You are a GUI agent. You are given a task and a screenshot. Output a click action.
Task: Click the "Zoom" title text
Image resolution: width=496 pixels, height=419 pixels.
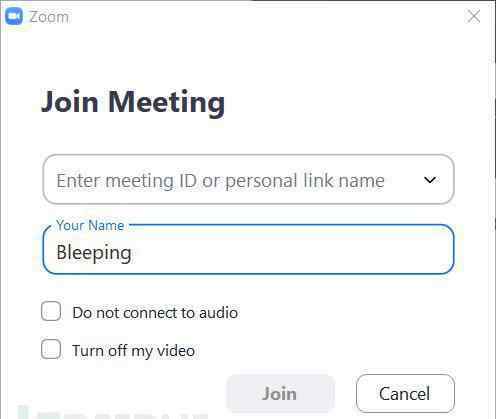point(49,17)
